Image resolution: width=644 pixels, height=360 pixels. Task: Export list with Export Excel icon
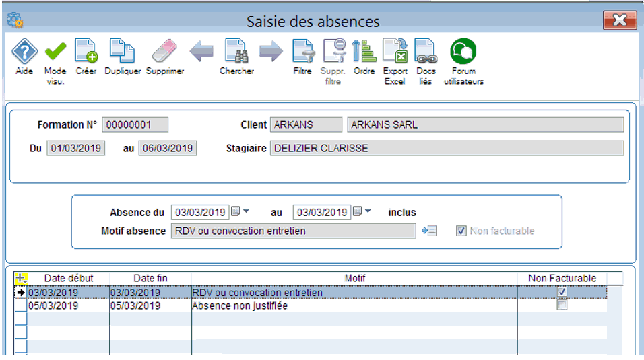[395, 51]
